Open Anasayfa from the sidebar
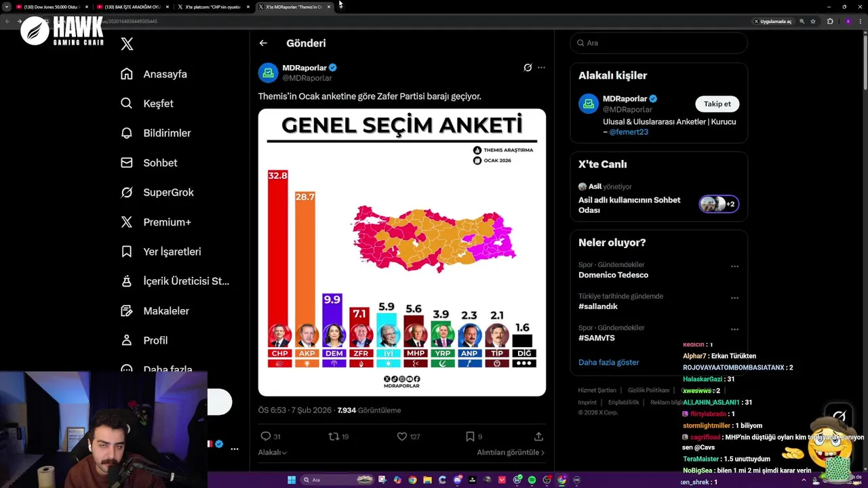The image size is (868, 488). coord(154,74)
